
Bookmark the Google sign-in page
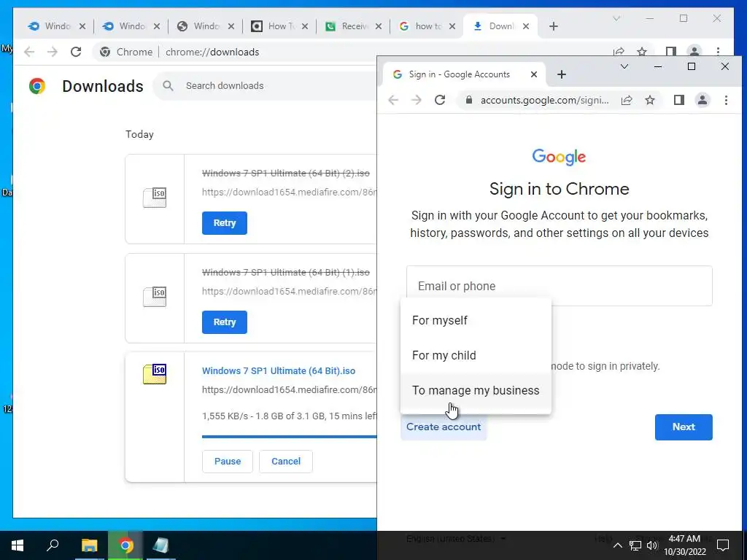click(650, 100)
